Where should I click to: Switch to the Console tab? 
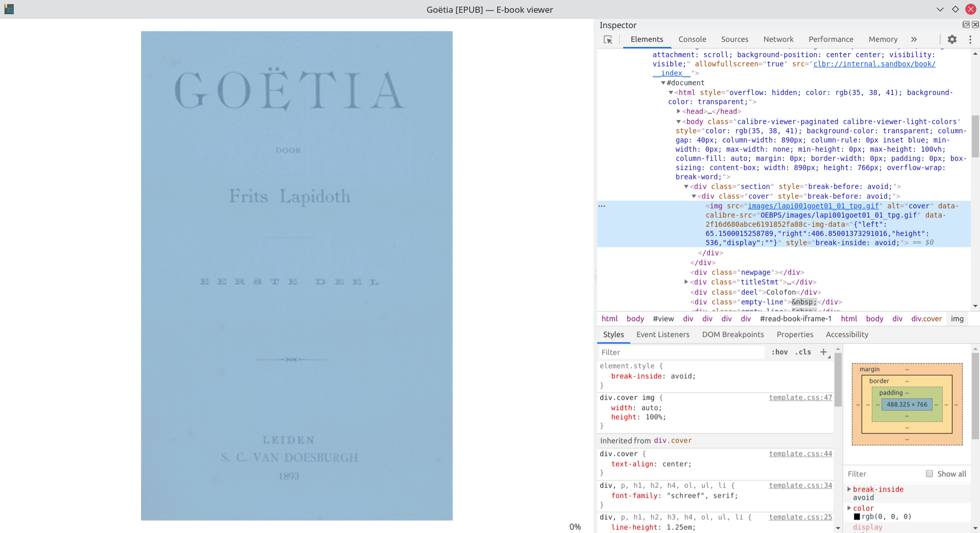pos(692,39)
